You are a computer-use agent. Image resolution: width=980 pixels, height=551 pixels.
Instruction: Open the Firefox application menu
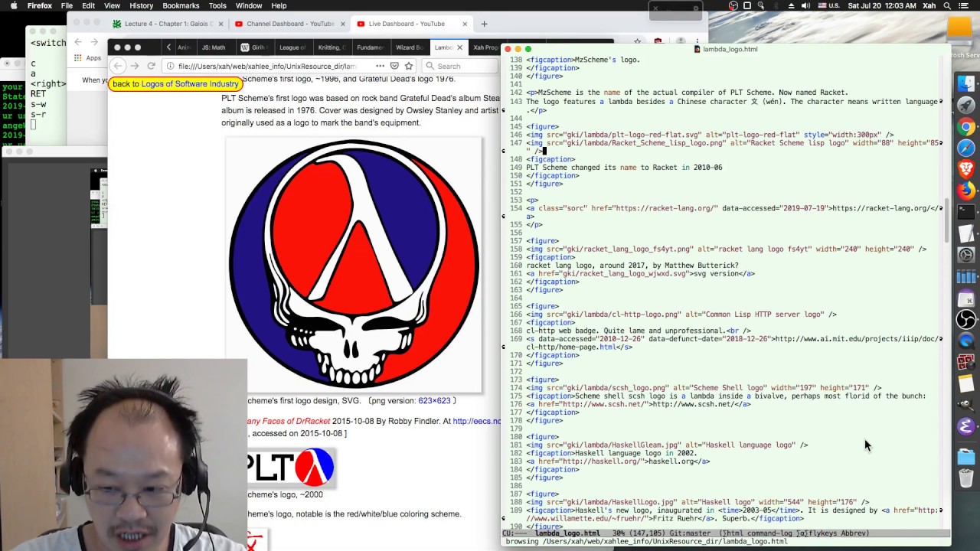point(40,6)
